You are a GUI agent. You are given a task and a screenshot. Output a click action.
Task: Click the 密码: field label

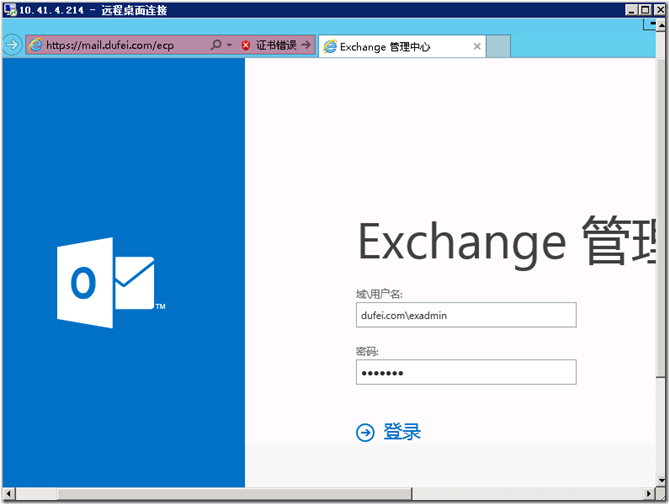[367, 351]
